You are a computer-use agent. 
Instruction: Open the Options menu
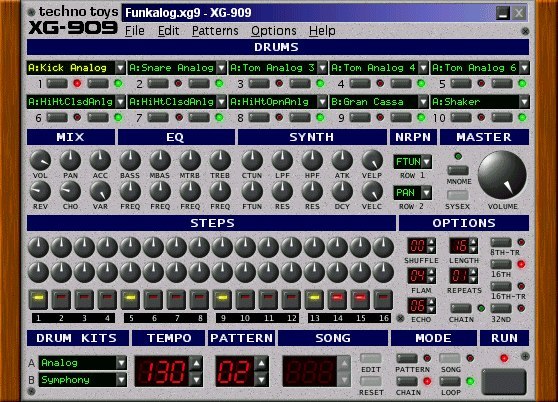point(274,31)
